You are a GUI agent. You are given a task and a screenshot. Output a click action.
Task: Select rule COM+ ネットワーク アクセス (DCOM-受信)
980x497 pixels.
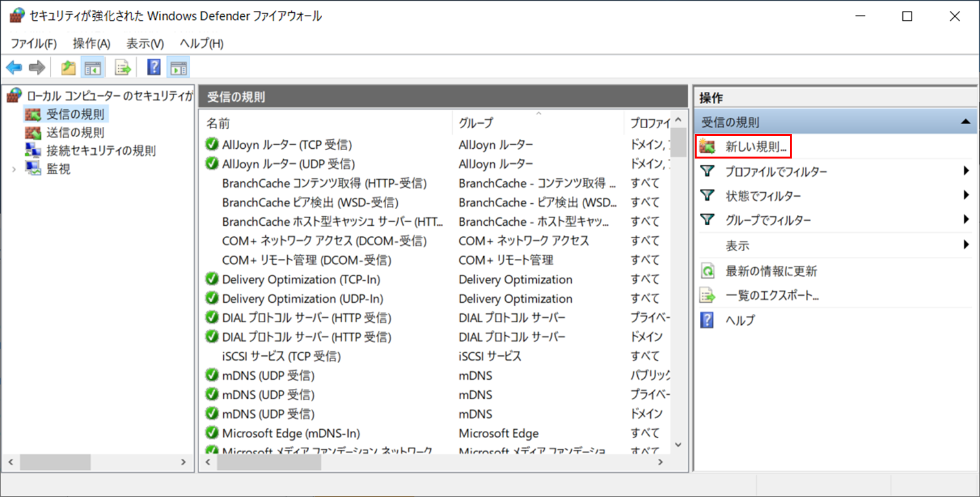click(x=324, y=241)
